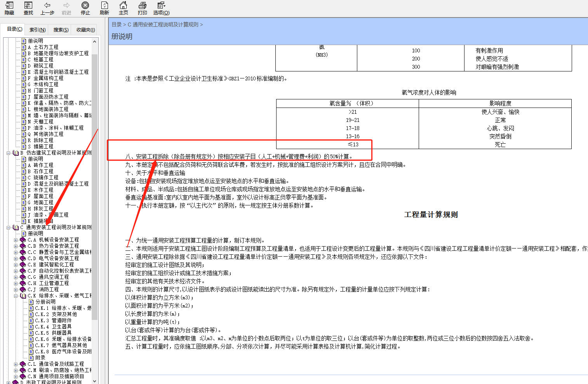Select the A 砖作工程 topic
Viewport: 588px width, 384px height.
tap(40, 165)
